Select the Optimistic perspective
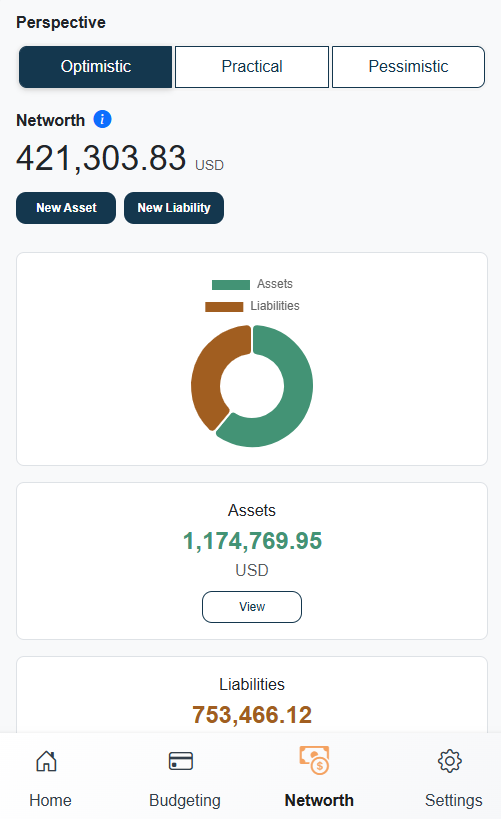This screenshot has width=501, height=819. [x=96, y=67]
